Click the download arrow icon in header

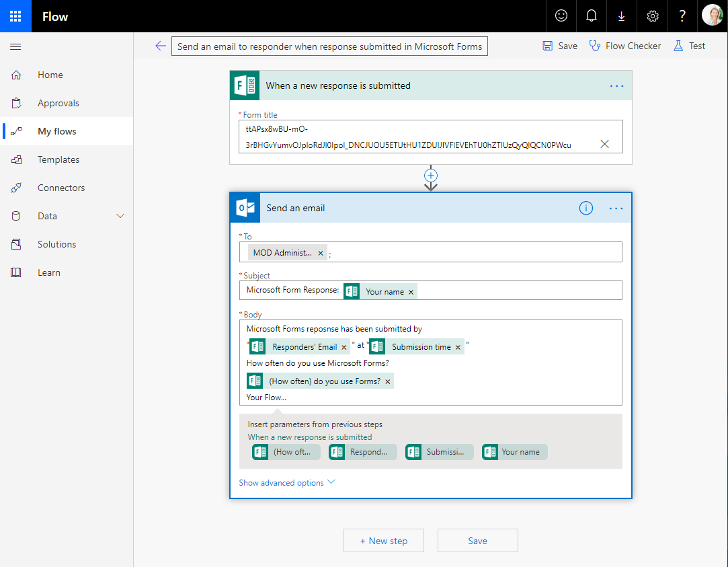point(622,16)
